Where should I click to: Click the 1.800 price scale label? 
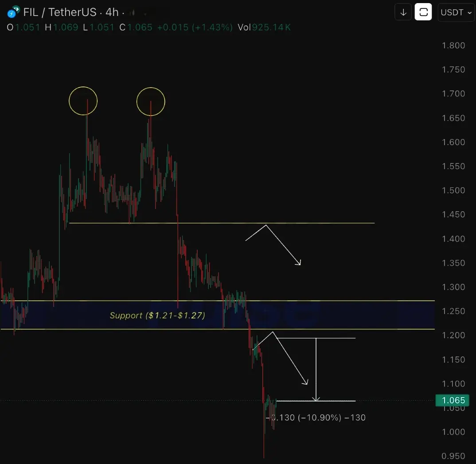point(453,46)
